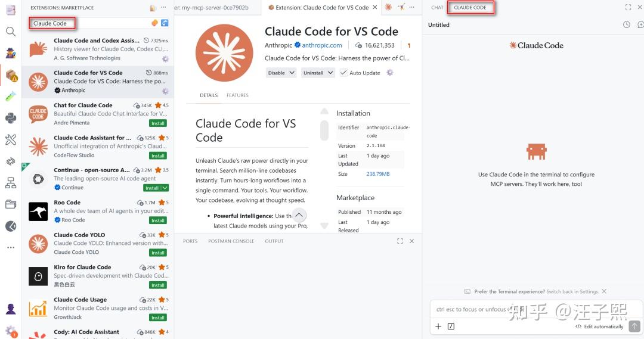Maximize the Claude Code side panel
644x339 pixels.
pos(628,7)
